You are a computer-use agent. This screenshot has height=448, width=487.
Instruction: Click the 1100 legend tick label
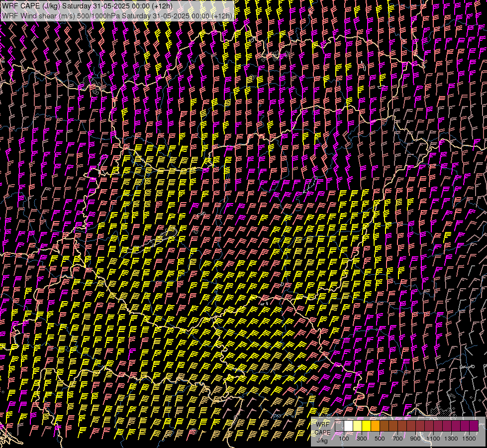433,439
